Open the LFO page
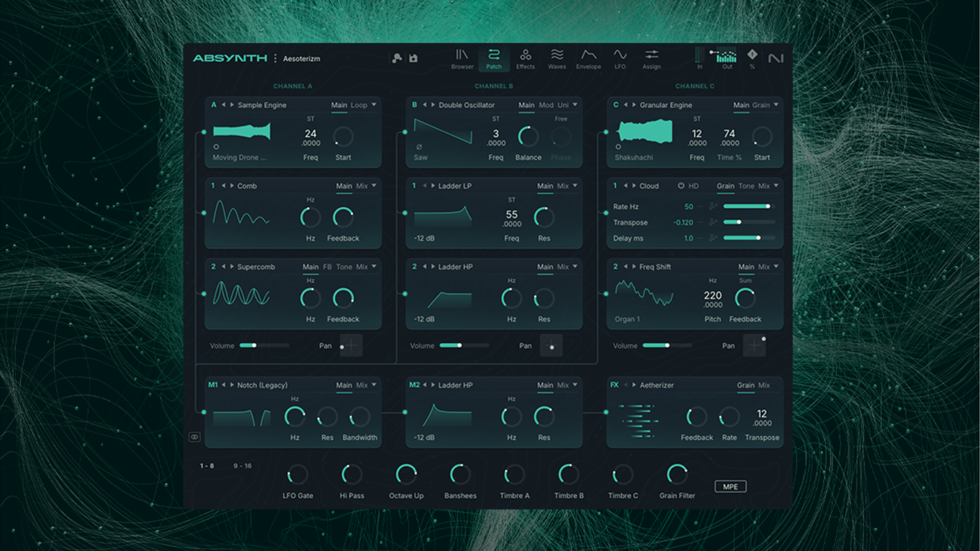980x551 pixels. coord(620,59)
